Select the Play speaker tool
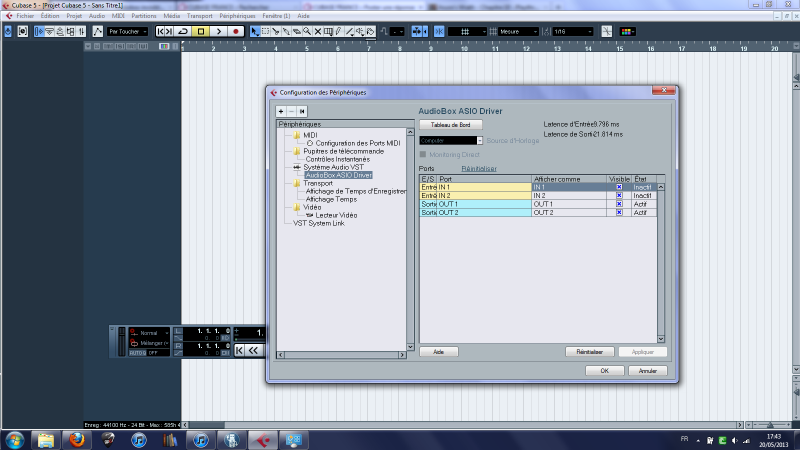The image size is (800, 450). 360,32
